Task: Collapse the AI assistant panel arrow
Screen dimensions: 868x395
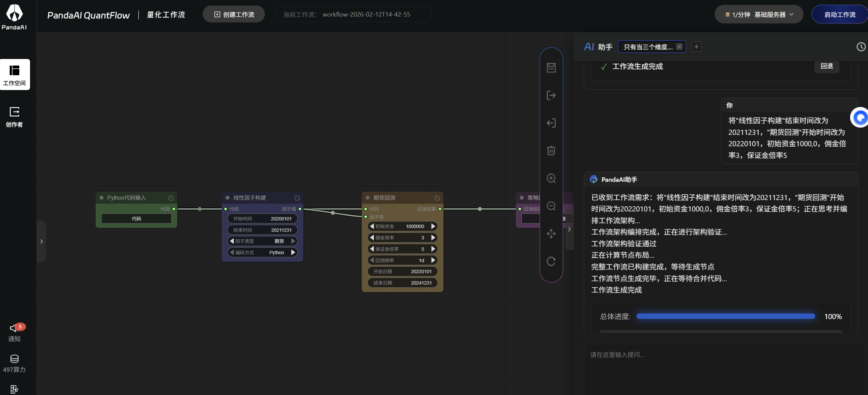Action: pyautogui.click(x=569, y=229)
